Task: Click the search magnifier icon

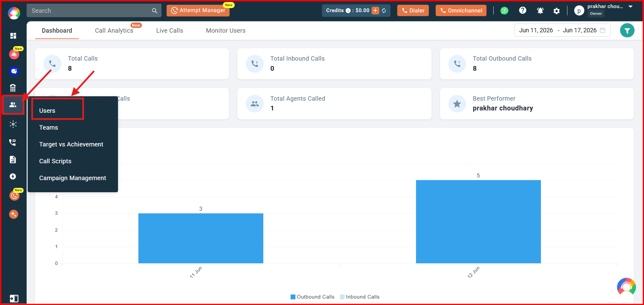Action: click(x=154, y=11)
